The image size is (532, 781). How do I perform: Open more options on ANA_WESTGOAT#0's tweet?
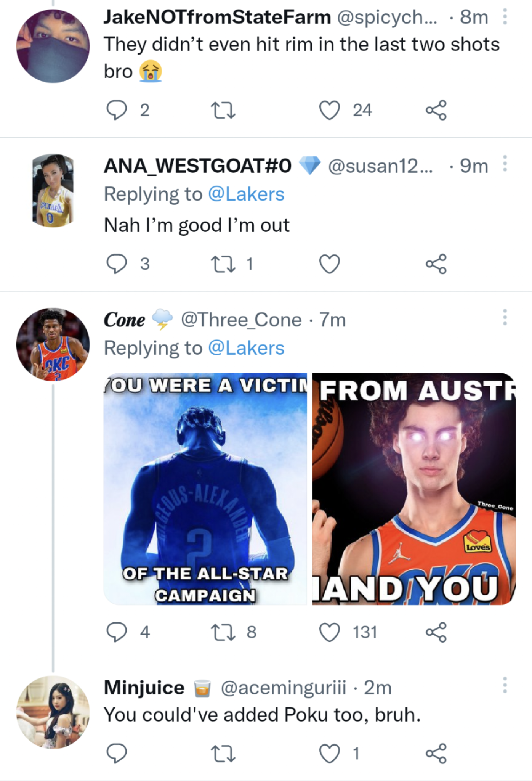pyautogui.click(x=505, y=164)
